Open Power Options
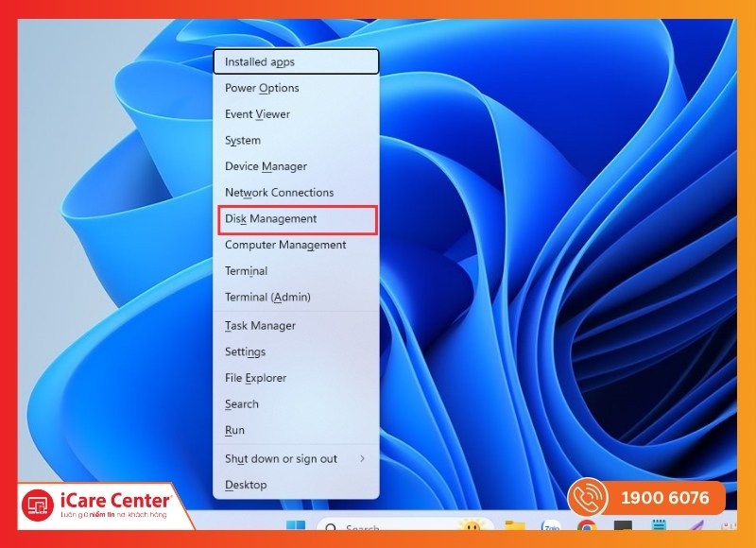 coord(260,87)
